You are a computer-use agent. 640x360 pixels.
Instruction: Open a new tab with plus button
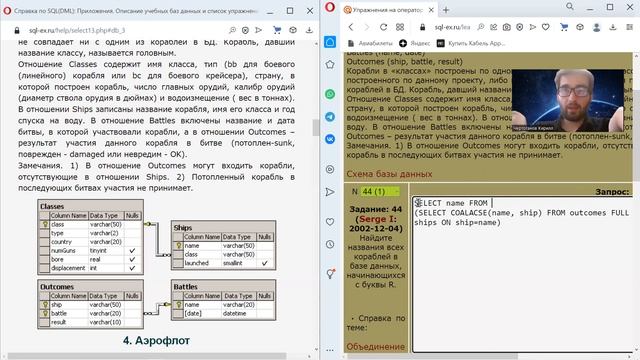tap(446, 10)
